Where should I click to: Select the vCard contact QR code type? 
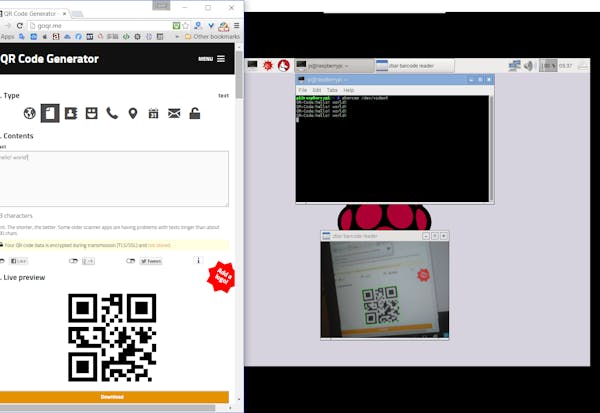pyautogui.click(x=71, y=113)
